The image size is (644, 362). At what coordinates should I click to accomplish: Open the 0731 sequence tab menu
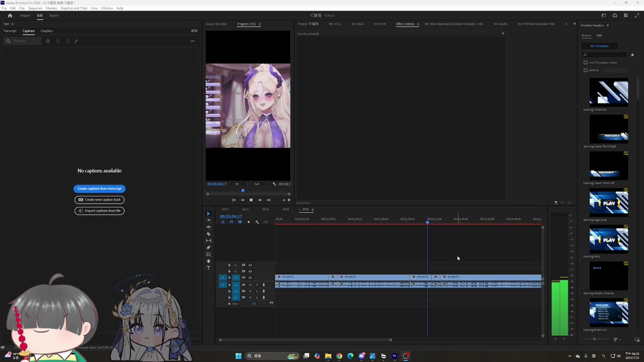(x=313, y=209)
